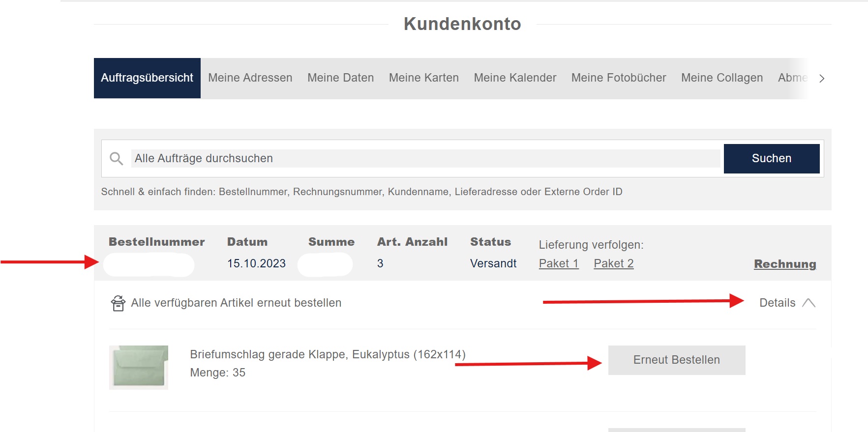Open the green envelope thumbnail

tap(139, 368)
